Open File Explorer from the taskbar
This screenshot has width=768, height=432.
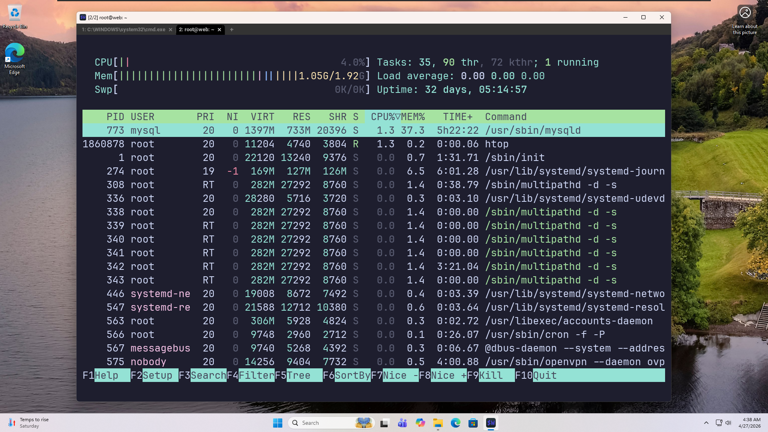point(438,423)
